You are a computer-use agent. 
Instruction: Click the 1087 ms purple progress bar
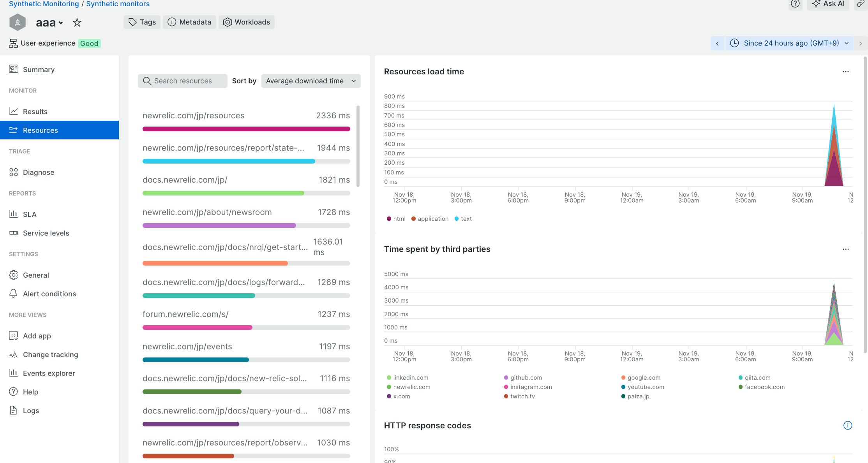click(x=191, y=424)
